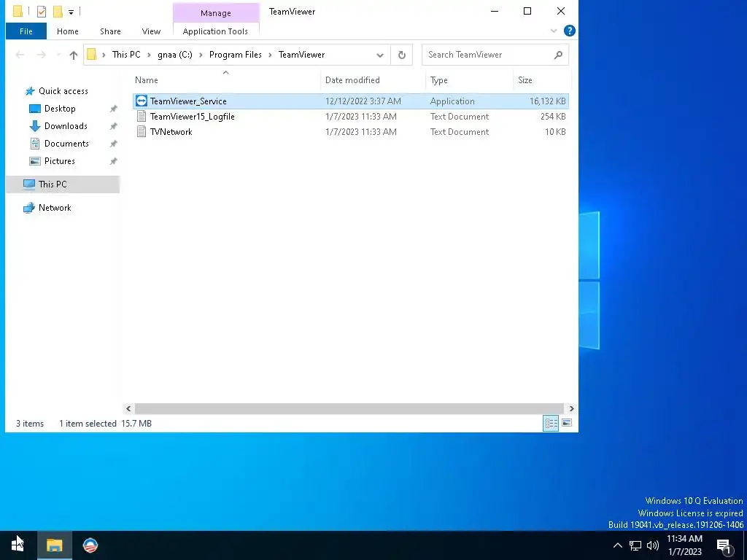The width and height of the screenshot is (747, 560).
Task: Click horizontal scrollbar left arrow
Action: 128,408
